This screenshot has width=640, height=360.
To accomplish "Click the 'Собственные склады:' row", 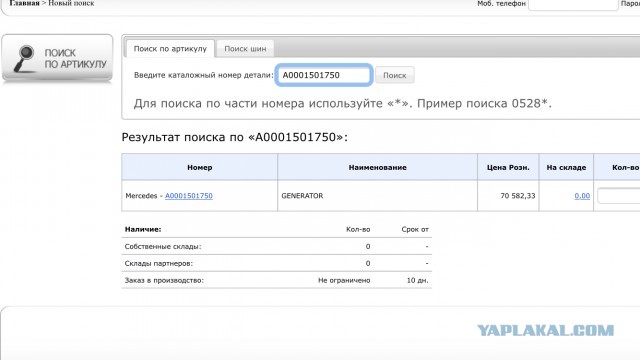I will pos(276,247).
